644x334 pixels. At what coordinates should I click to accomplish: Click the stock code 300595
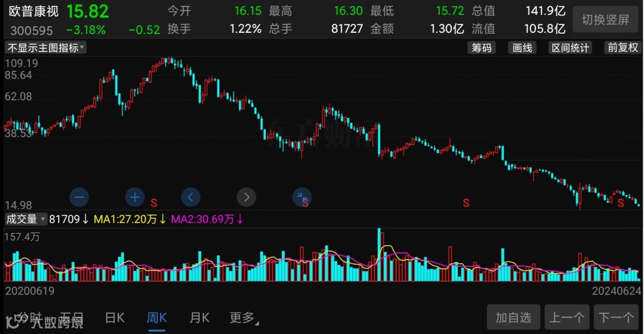tap(32, 30)
